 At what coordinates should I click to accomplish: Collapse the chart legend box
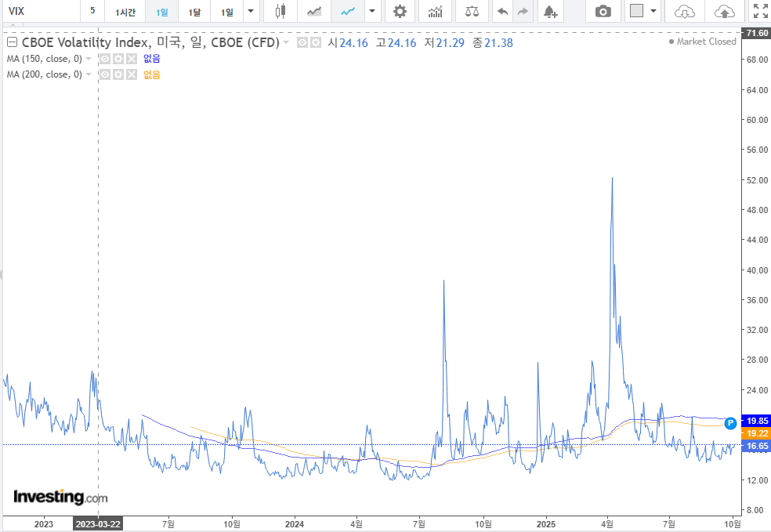(x=12, y=42)
